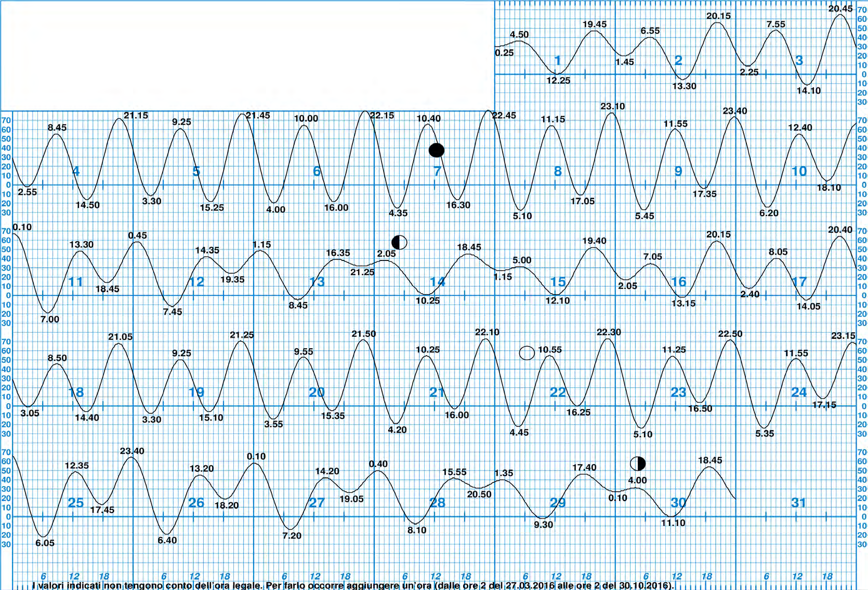
Task: Click the 22.45 high tide time label
Action: [x=504, y=115]
